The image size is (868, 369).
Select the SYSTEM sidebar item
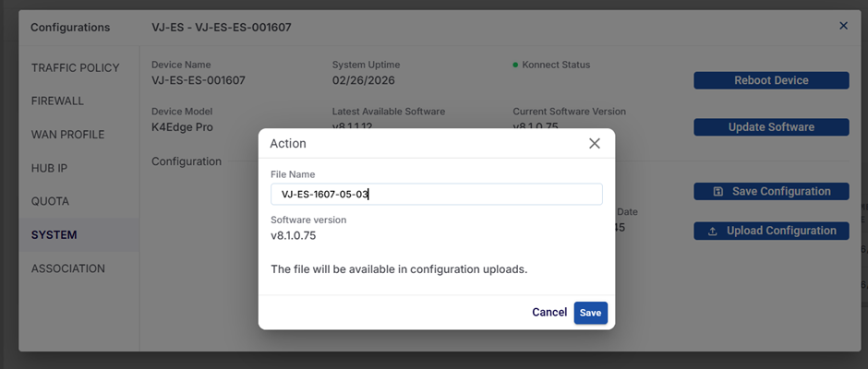[x=54, y=235]
